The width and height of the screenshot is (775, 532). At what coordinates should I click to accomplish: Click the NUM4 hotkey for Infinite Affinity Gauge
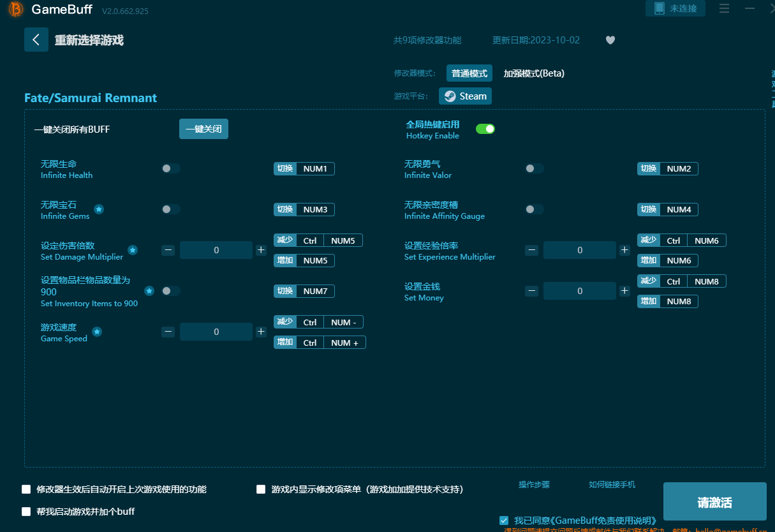pos(668,209)
